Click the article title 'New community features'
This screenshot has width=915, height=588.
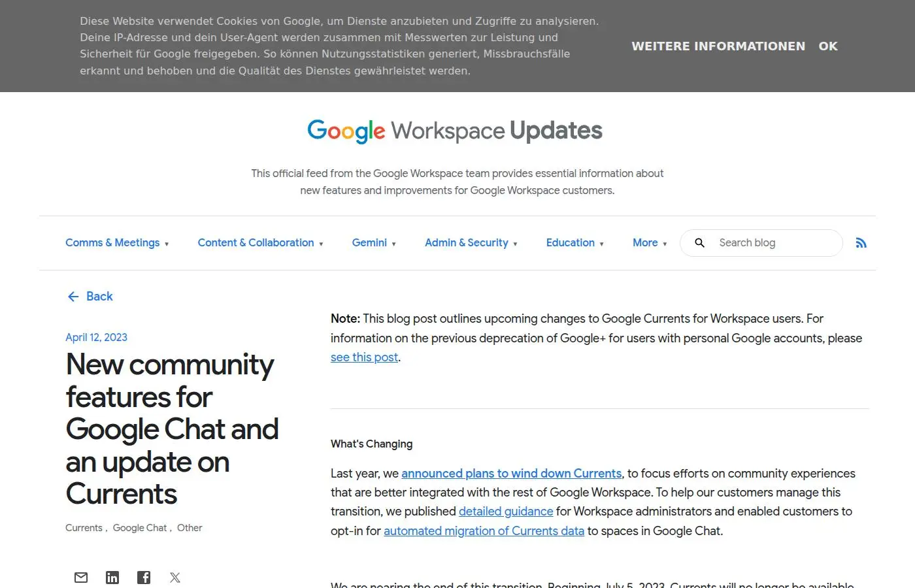click(172, 429)
